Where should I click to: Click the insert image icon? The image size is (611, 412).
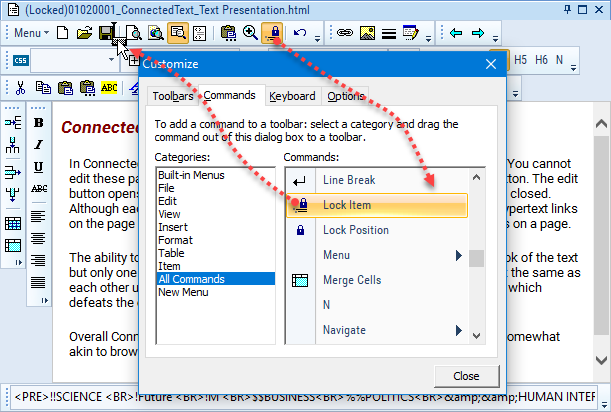367,33
